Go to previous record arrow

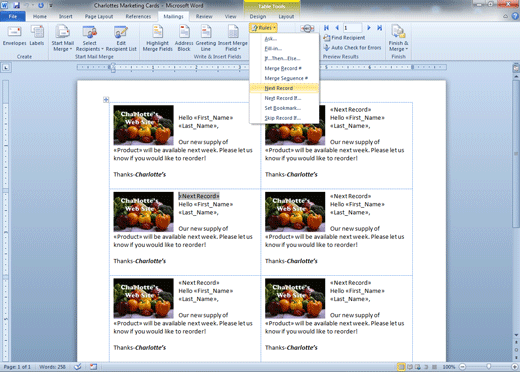(337, 28)
